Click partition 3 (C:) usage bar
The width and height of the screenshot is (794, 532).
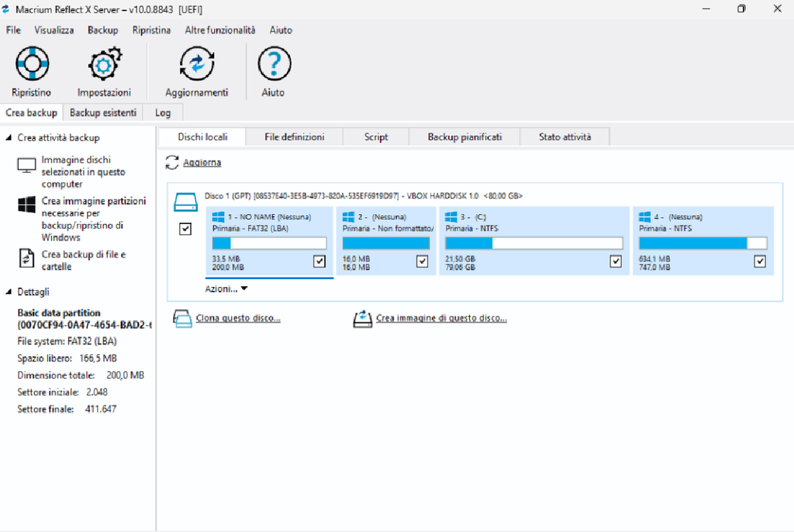(534, 244)
